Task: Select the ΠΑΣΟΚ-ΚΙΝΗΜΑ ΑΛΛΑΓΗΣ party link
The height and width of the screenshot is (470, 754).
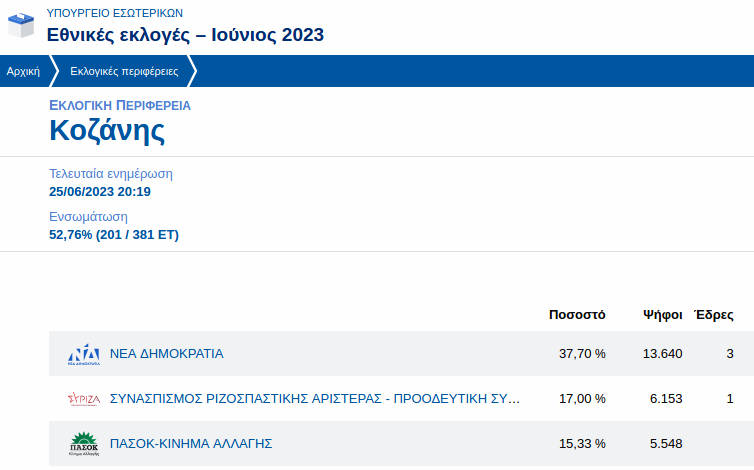Action: pos(190,443)
